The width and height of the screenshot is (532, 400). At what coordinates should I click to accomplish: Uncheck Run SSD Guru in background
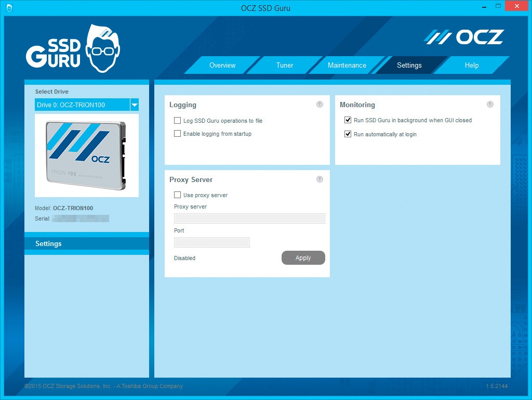point(348,120)
